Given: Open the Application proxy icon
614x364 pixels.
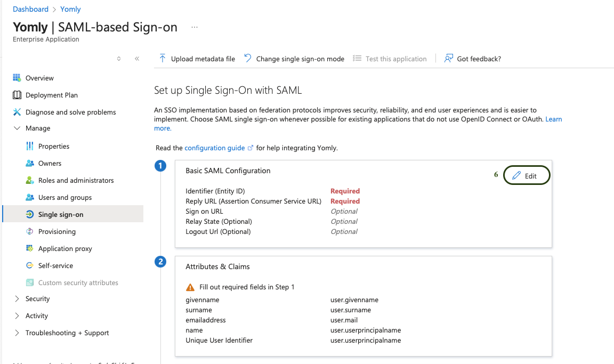Looking at the screenshot, I should (x=30, y=248).
